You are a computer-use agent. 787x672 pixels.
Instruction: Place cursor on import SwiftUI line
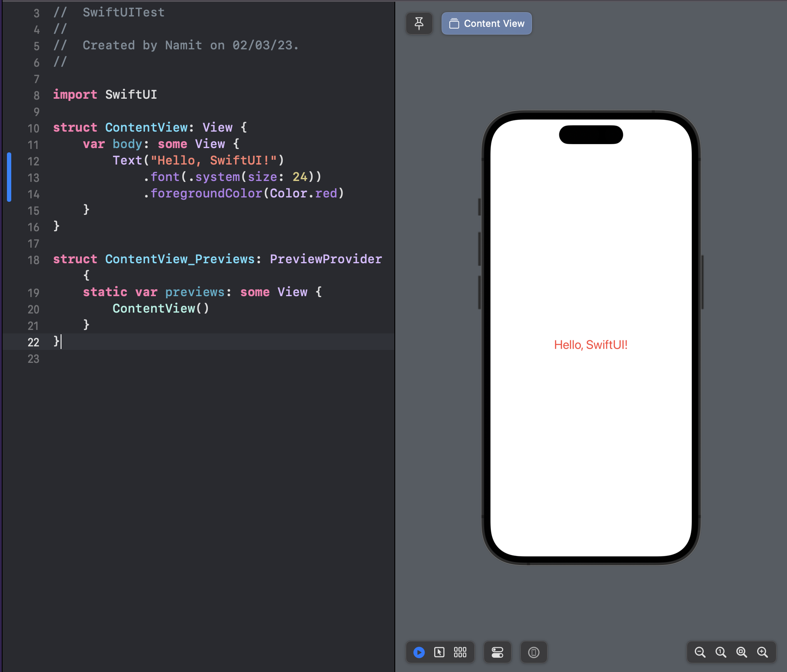[x=105, y=94]
